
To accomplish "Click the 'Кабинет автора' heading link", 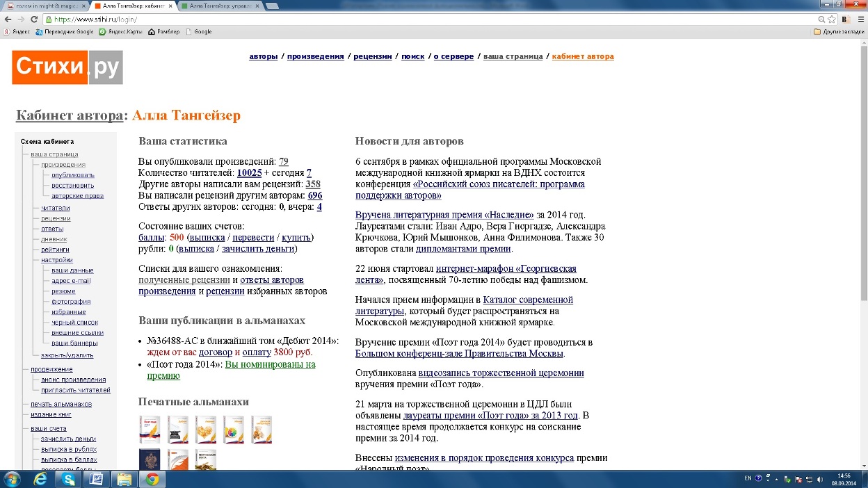I will [x=70, y=115].
